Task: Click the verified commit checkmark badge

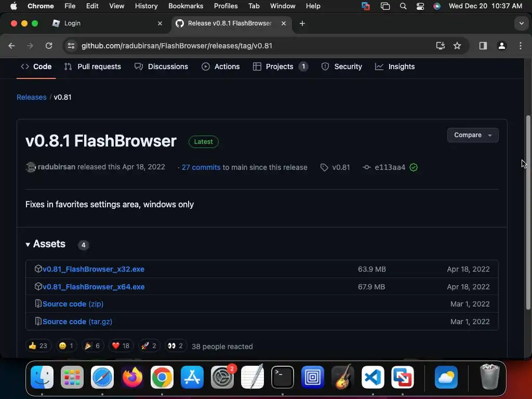Action: (x=413, y=167)
